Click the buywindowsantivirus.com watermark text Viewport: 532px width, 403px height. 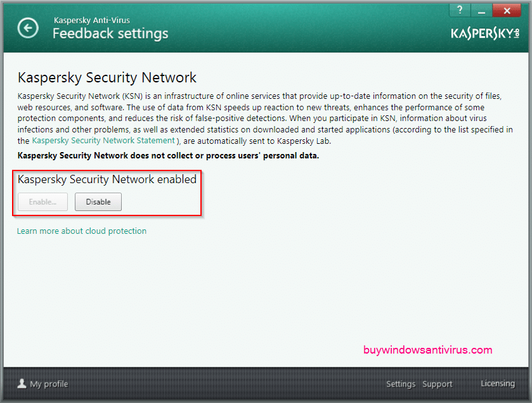coord(428,350)
